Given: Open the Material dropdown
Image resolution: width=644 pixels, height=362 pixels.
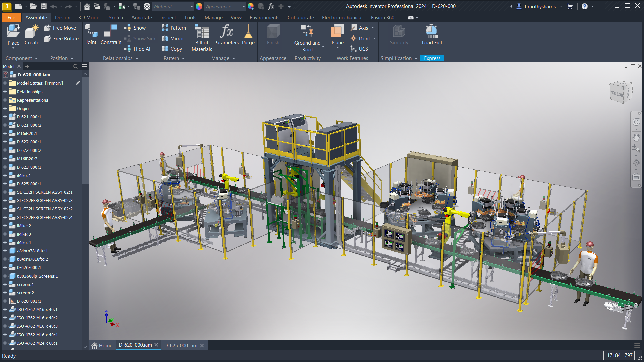Looking at the screenshot, I should pyautogui.click(x=191, y=6).
